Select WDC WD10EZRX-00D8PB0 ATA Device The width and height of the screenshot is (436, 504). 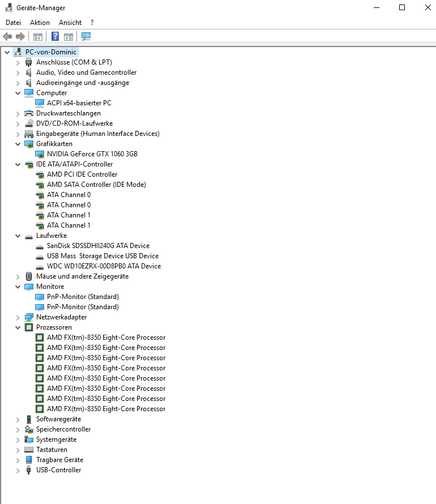click(x=104, y=266)
